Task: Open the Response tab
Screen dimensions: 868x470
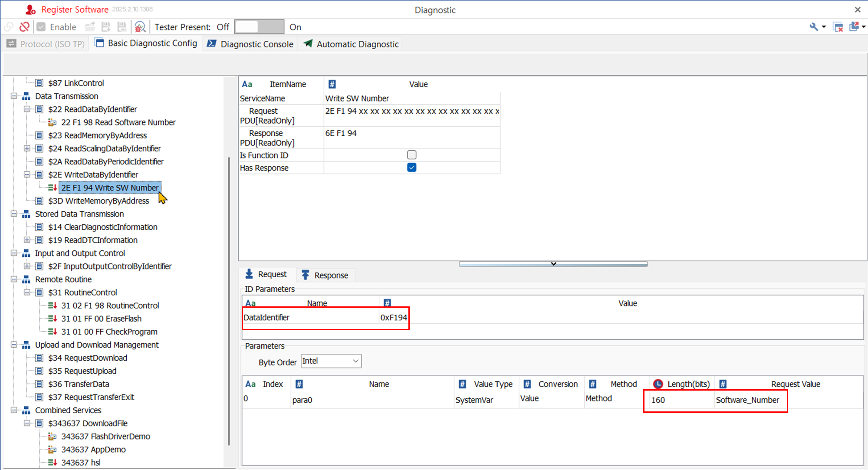Action: point(325,275)
